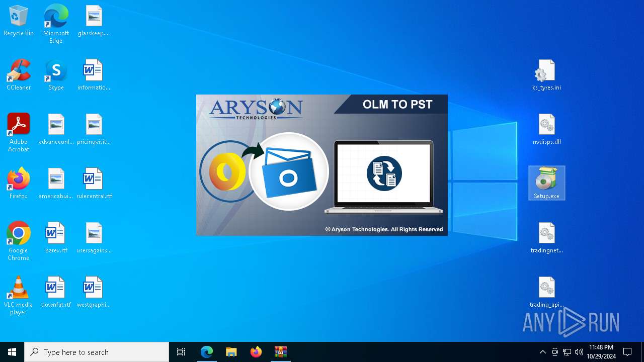Select the trading_api... file icon

[x=546, y=293]
